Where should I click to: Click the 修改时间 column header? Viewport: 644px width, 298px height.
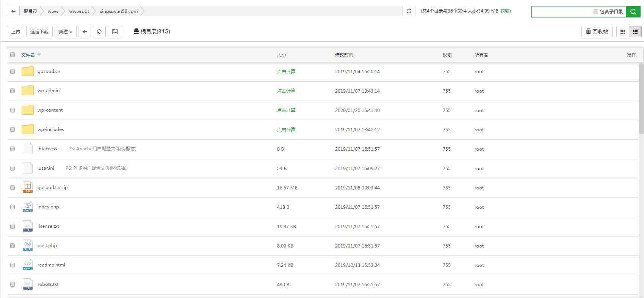point(344,55)
